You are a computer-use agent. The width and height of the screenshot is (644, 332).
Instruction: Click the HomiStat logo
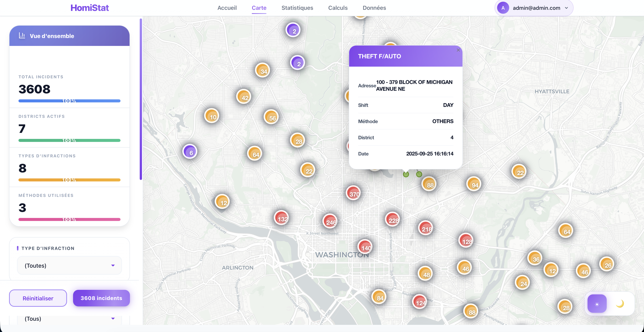click(89, 8)
